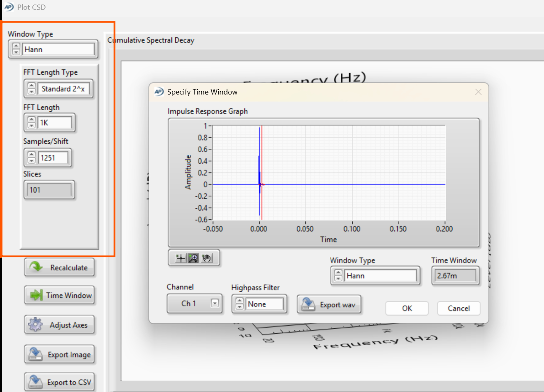Viewport: 544px width, 392px height.
Task: Open the Channel Ch 1 dropdown
Action: click(215, 303)
